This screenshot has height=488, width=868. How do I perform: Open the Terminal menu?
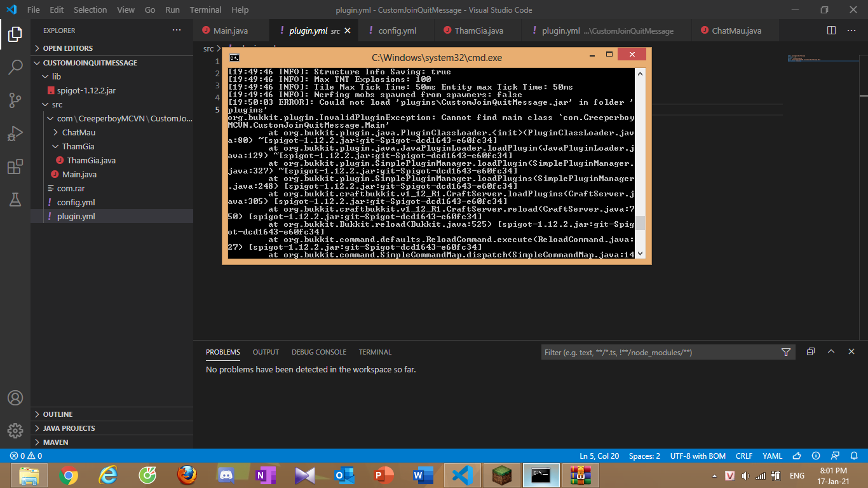point(205,10)
